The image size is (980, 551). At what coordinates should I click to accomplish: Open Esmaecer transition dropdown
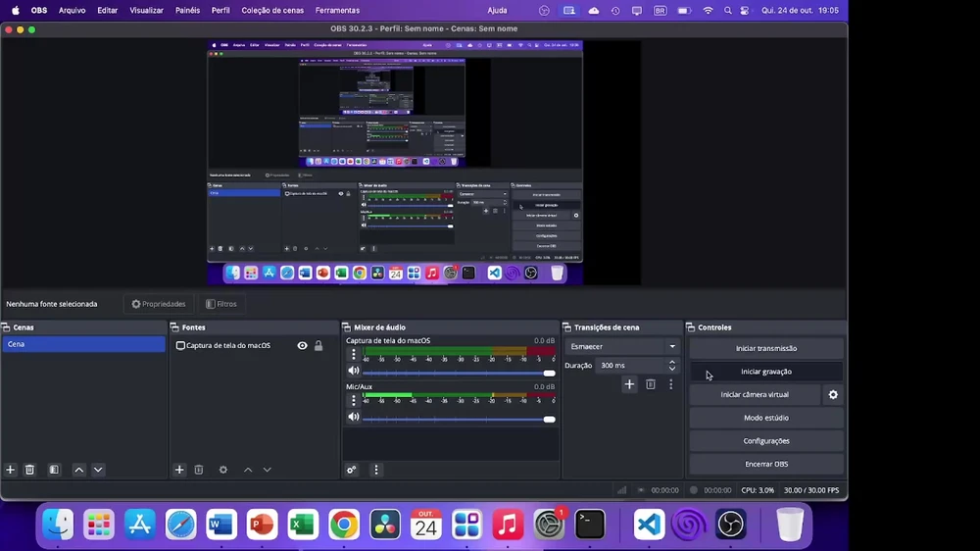click(x=622, y=346)
